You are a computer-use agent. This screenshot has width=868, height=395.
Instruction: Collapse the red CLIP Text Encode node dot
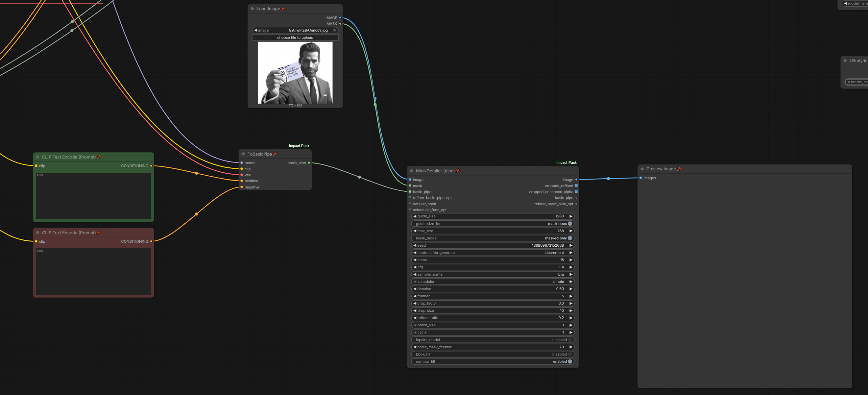click(37, 233)
